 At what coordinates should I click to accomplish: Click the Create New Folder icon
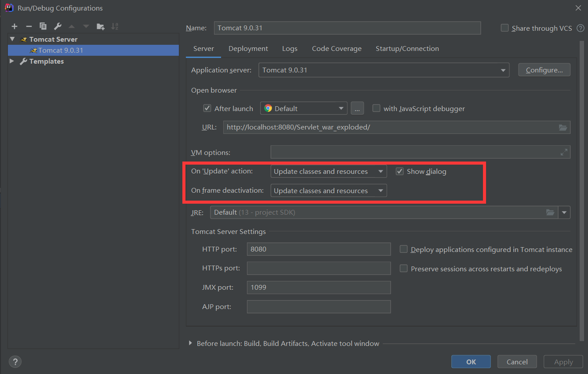point(101,26)
